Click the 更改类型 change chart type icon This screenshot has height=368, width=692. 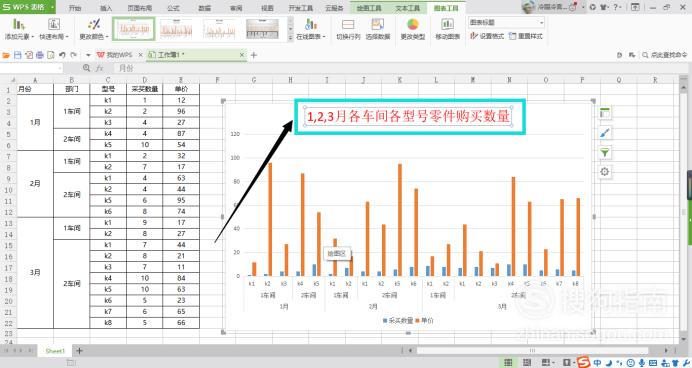click(x=413, y=25)
